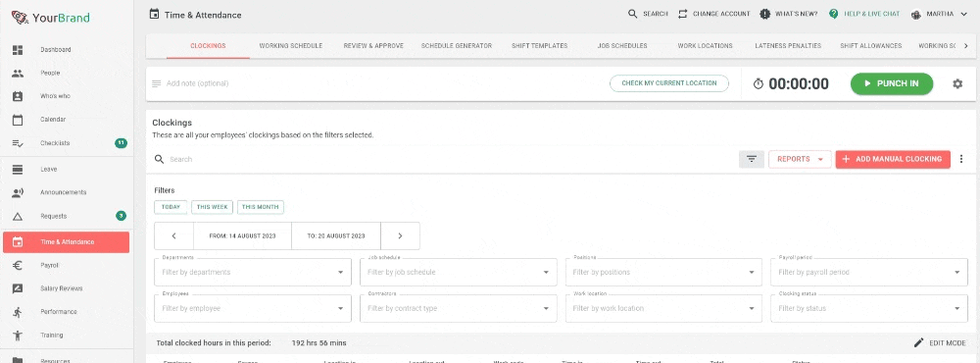The height and width of the screenshot is (363, 980).
Task: Open the Leave sidebar icon
Action: click(x=18, y=169)
